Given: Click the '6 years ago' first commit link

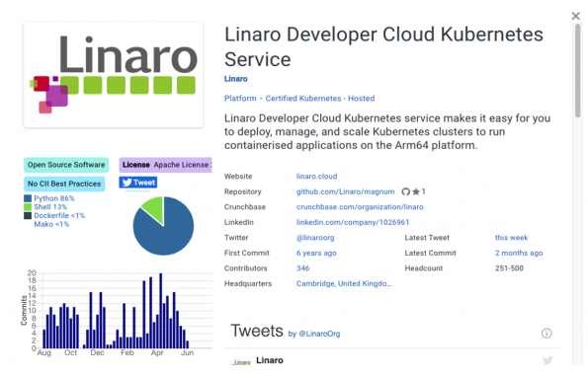Looking at the screenshot, I should [x=316, y=253].
